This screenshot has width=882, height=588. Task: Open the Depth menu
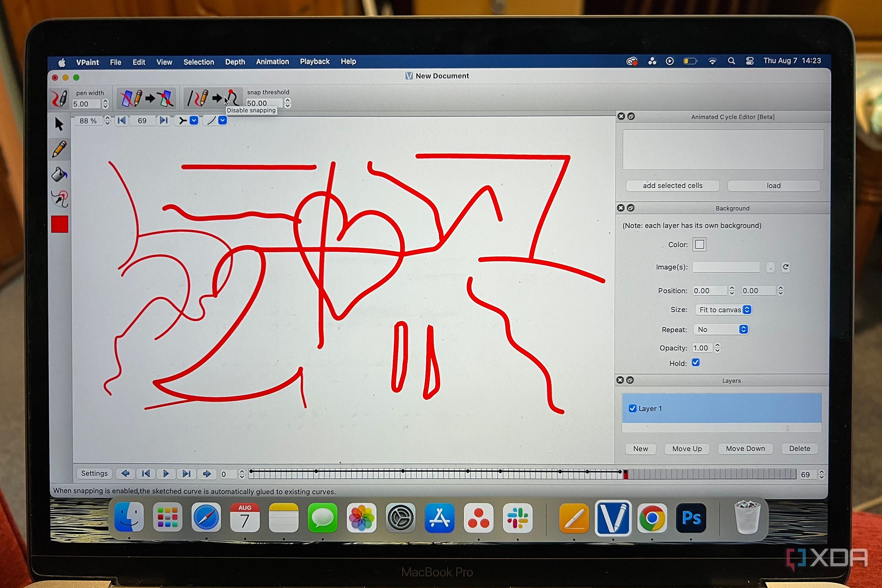coord(235,62)
